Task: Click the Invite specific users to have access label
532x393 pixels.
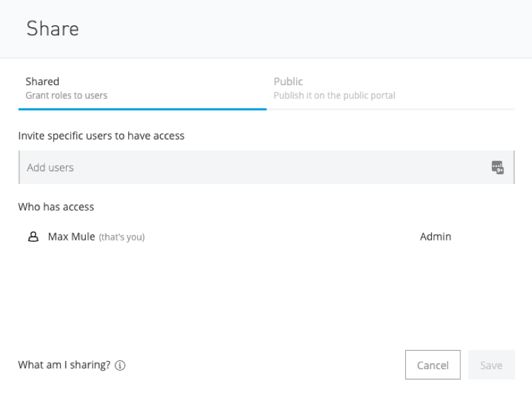Action: coord(101,136)
